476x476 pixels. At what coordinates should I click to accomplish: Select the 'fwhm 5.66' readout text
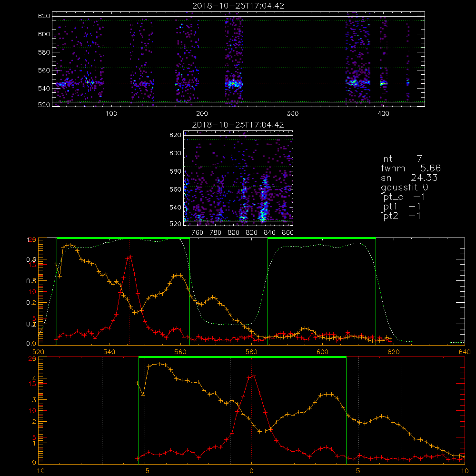coord(411,168)
